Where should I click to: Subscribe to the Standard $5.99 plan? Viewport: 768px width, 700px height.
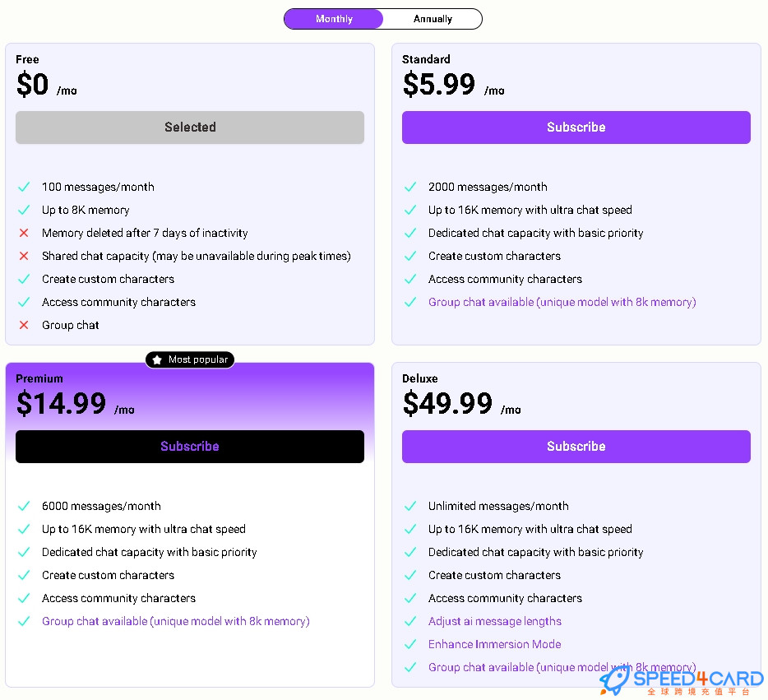click(x=576, y=127)
